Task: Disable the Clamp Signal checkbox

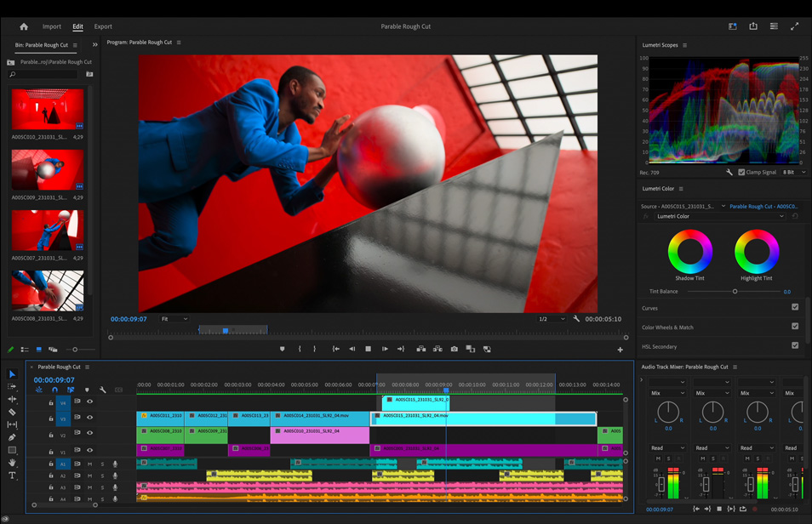Action: tap(741, 172)
